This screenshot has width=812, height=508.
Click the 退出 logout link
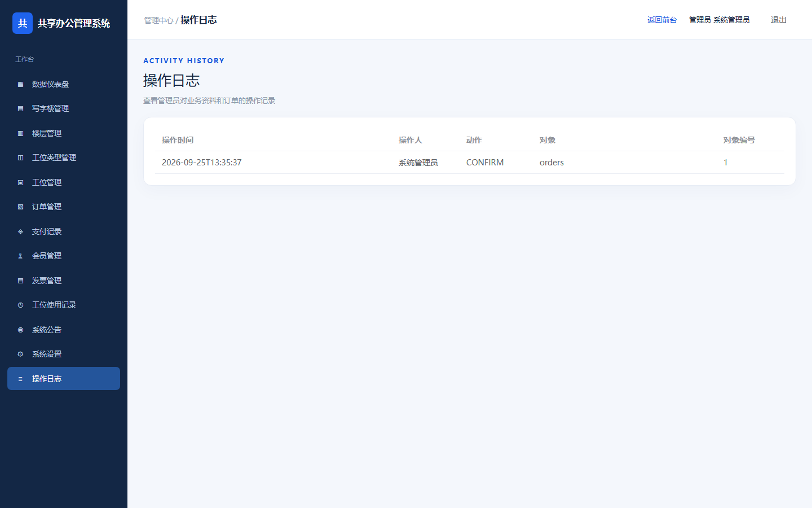coord(778,20)
